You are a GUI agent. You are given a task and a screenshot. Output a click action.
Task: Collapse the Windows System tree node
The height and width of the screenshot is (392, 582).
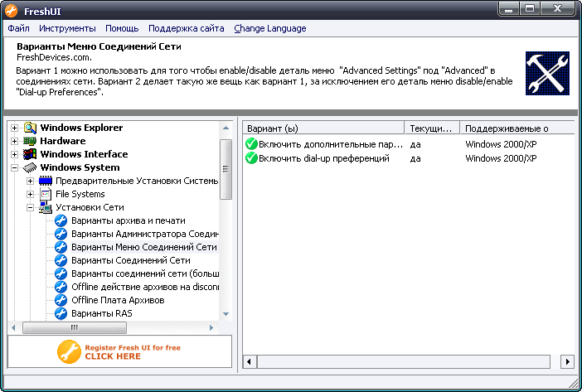click(14, 168)
